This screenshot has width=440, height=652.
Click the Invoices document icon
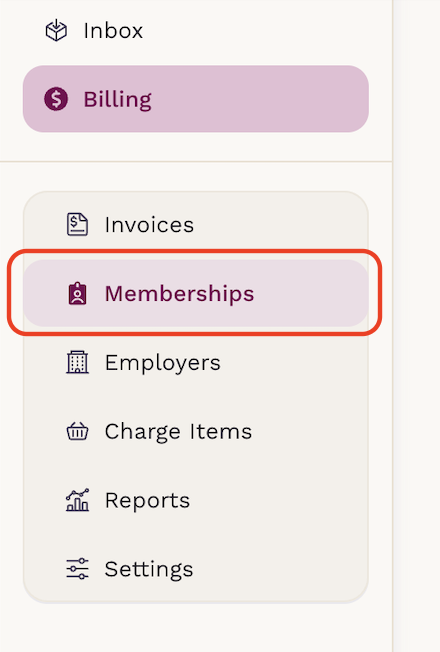coord(77,225)
